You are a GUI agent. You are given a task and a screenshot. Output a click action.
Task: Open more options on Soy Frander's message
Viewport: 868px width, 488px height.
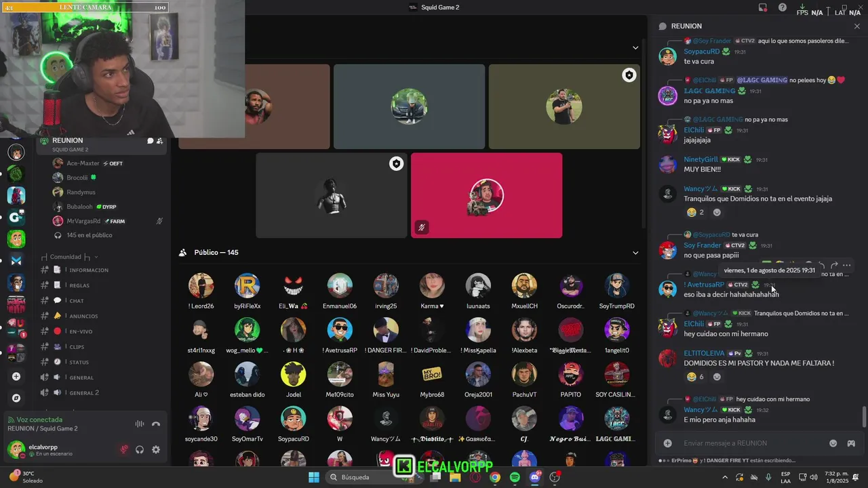coord(846,266)
